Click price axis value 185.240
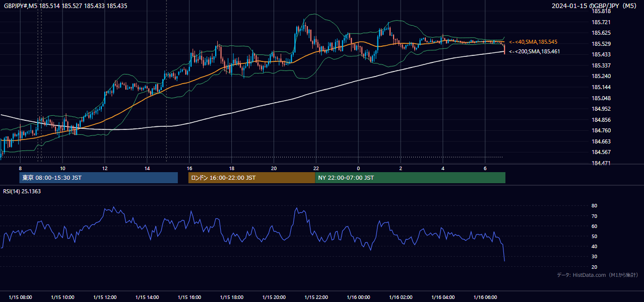 pos(601,76)
